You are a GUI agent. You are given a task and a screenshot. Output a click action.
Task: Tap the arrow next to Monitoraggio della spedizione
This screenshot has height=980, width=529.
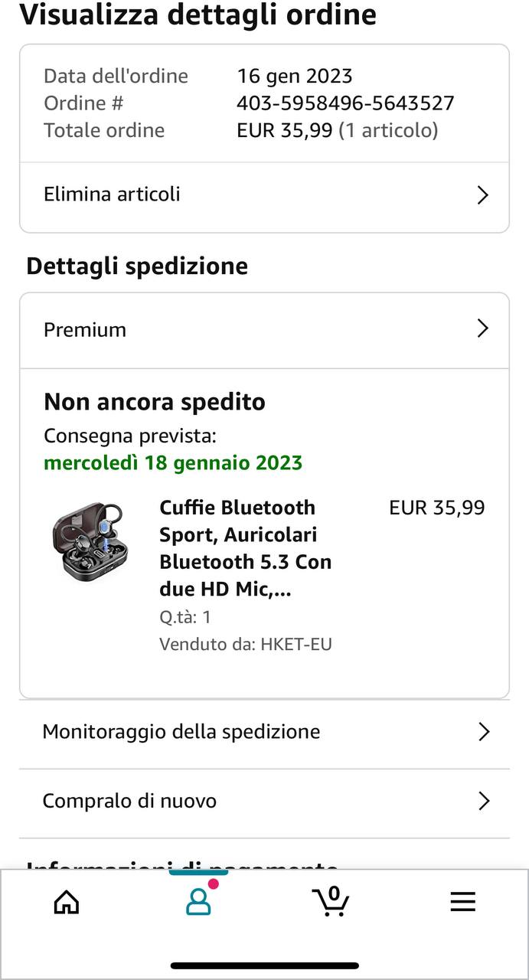[483, 732]
